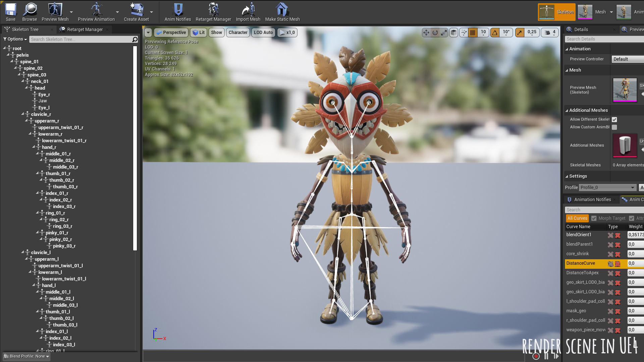Open Preview Controller Default dropdown
Image resolution: width=644 pixels, height=362 pixels.
coord(628,59)
